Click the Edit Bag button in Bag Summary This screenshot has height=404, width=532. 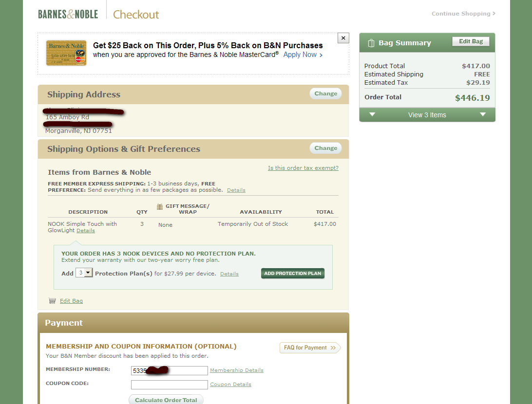tap(471, 41)
